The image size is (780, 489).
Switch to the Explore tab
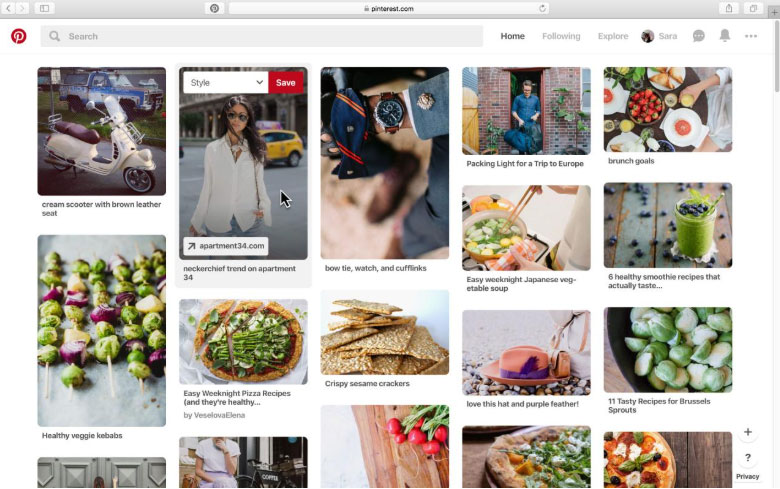click(613, 36)
